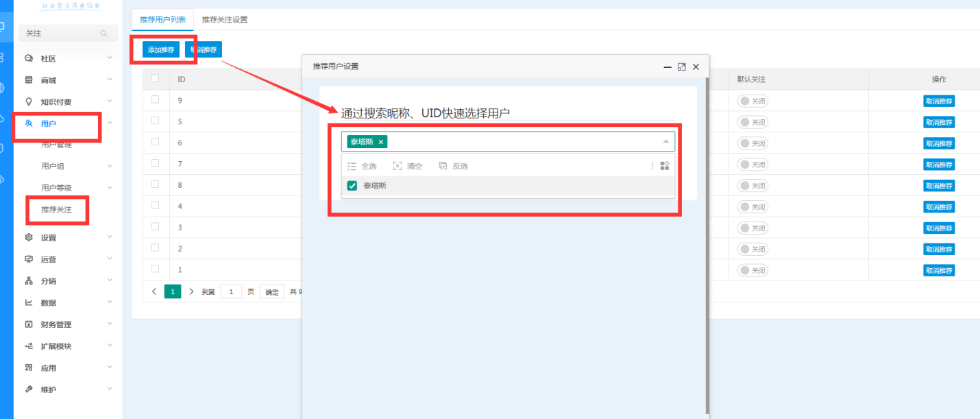The height and width of the screenshot is (419, 980).
Task: Click 取消推荐 button for row ID 5
Action: 939,123
